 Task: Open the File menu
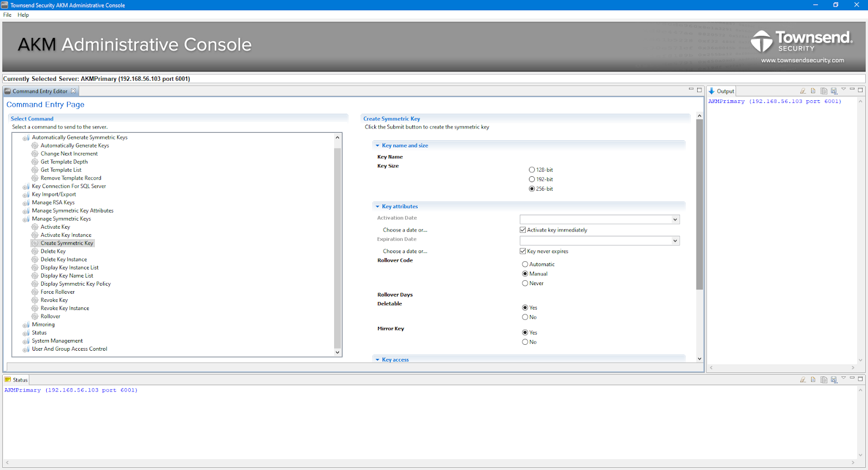pyautogui.click(x=7, y=15)
